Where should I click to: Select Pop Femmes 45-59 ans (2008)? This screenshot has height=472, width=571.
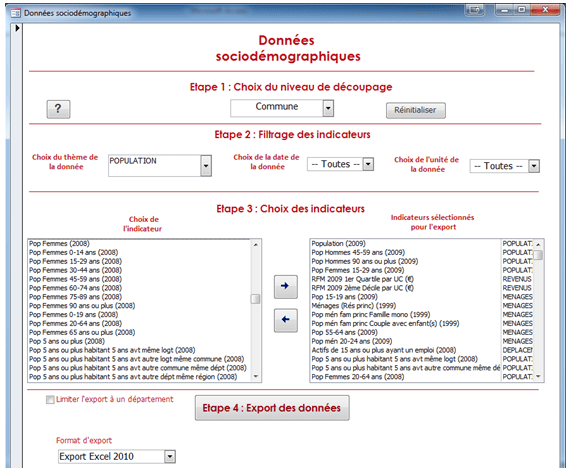(x=139, y=279)
